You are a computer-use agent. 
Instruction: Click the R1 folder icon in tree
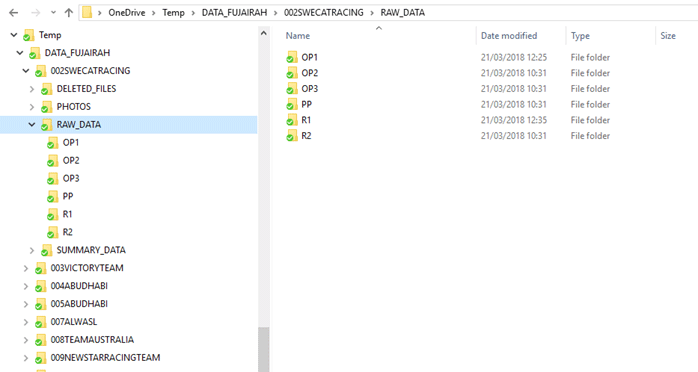[53, 215]
